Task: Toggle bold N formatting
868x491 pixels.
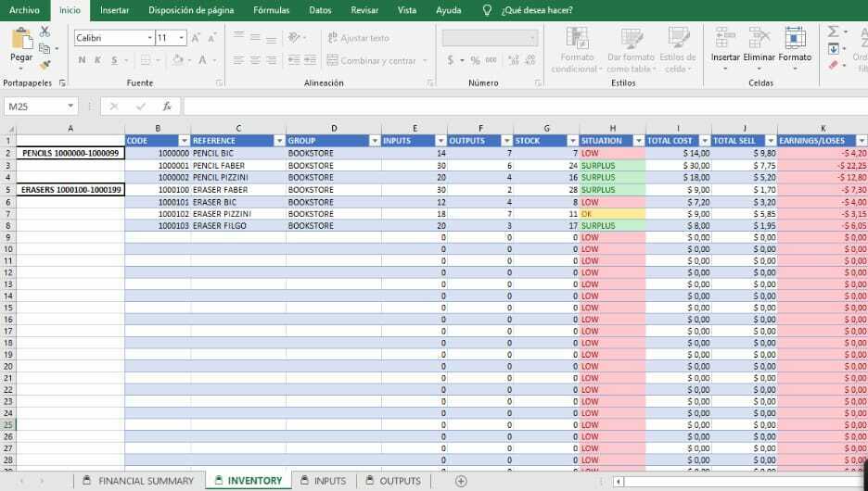Action: [82, 60]
